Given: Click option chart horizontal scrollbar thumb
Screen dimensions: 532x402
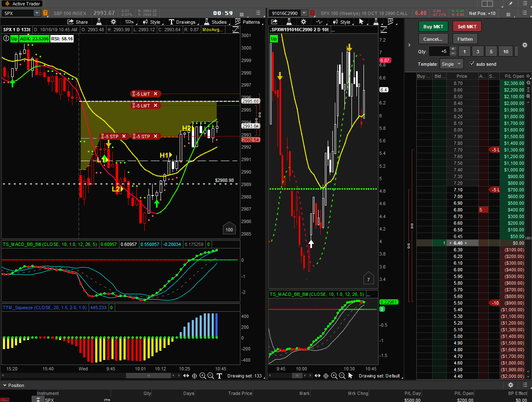Looking at the screenshot, I should coord(297,376).
